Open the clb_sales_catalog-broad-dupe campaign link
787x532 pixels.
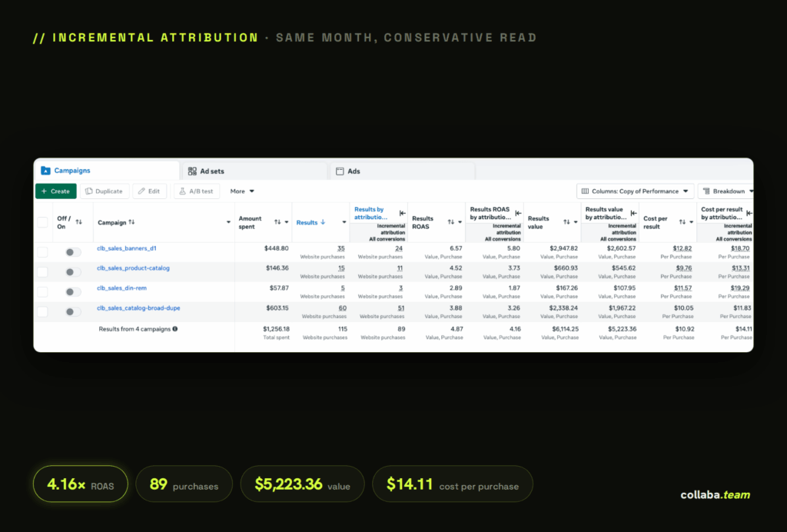[138, 308]
